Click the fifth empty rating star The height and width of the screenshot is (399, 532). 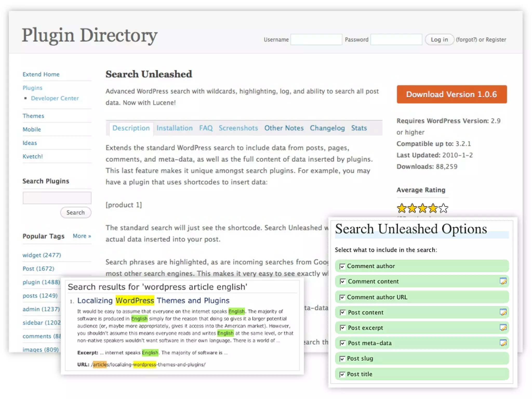point(443,208)
